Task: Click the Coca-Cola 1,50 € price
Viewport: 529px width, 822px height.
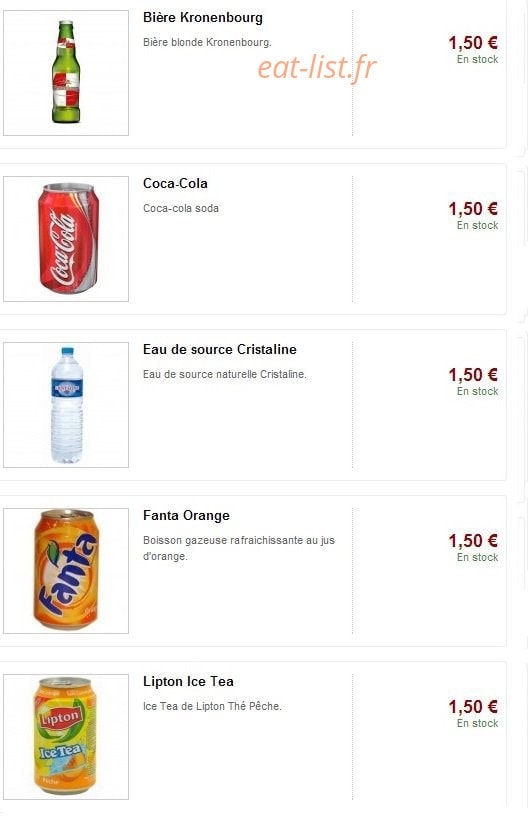Action: [x=473, y=209]
